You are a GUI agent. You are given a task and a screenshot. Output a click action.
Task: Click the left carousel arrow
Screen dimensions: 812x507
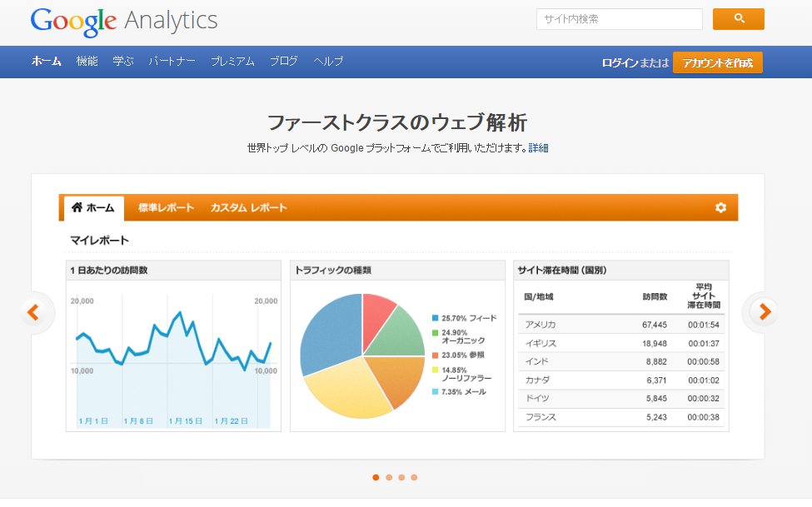[x=35, y=312]
